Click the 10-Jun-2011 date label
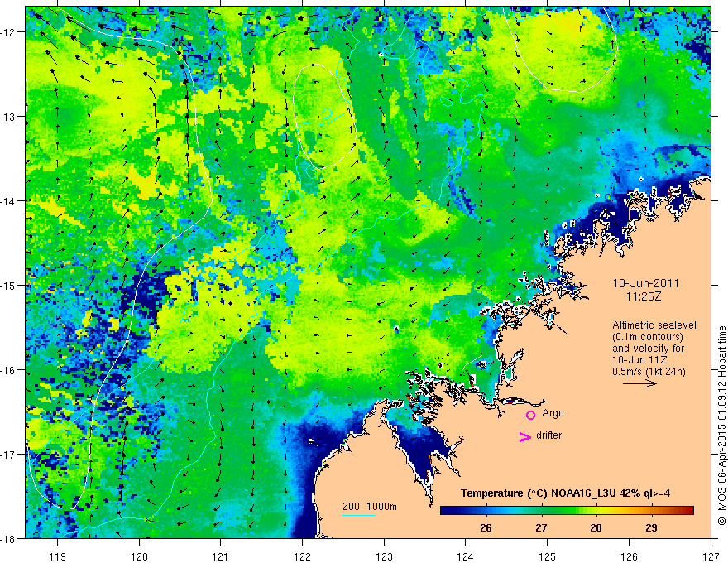The image size is (728, 563). tap(646, 283)
